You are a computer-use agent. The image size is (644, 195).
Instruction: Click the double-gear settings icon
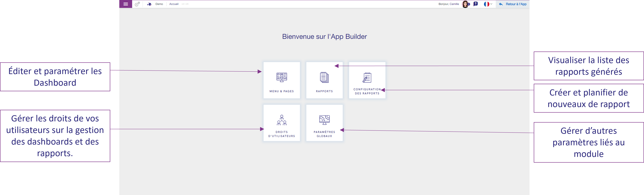point(137,4)
